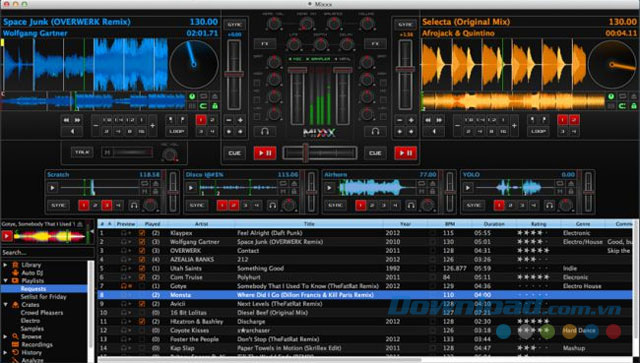Screen dimensions: 640x363
Task: Expand the History tree item
Action: click(x=5, y=352)
